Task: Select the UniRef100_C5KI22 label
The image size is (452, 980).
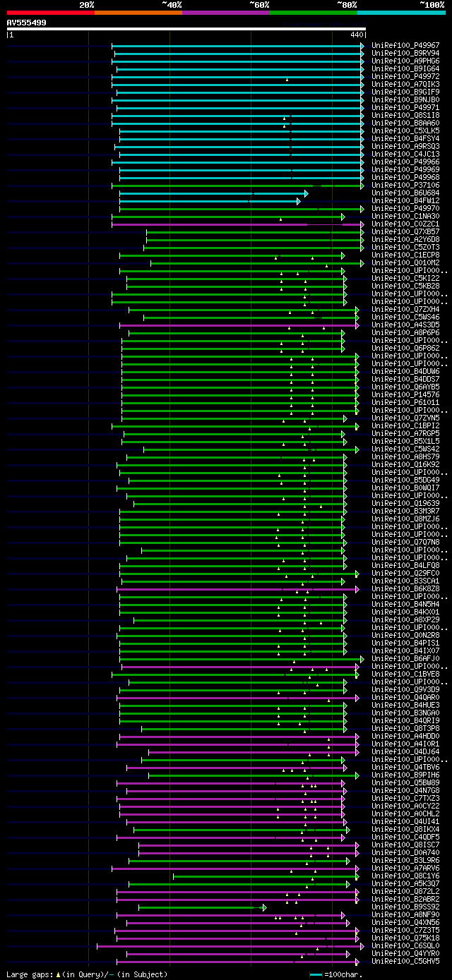Action: coord(405,278)
